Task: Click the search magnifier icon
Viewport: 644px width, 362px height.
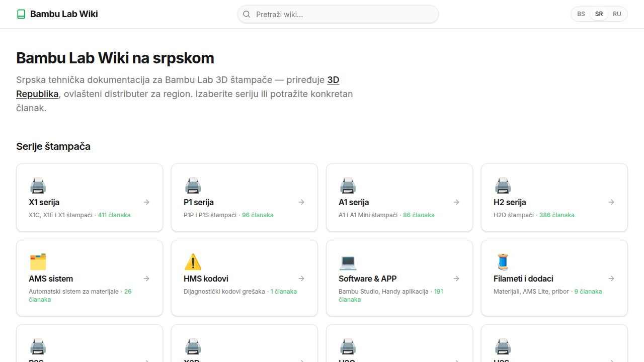Action: pos(247,14)
